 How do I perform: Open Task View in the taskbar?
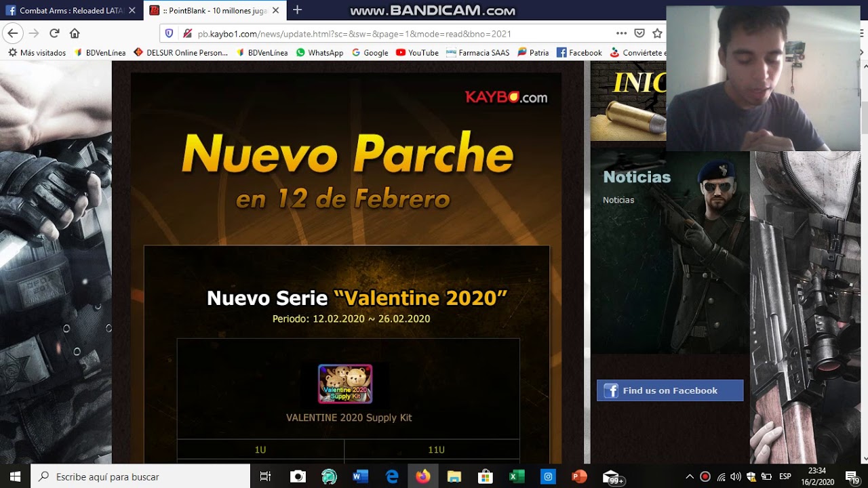(x=266, y=476)
